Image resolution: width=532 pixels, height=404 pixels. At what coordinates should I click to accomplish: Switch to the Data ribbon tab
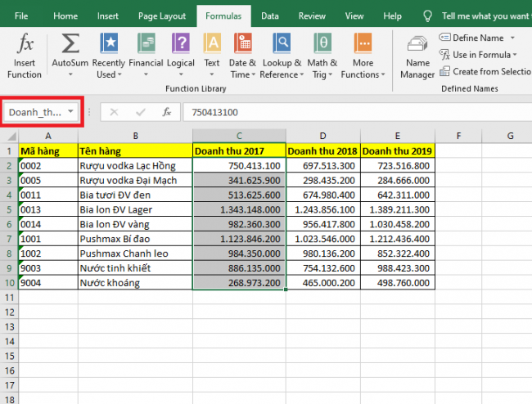pos(269,16)
